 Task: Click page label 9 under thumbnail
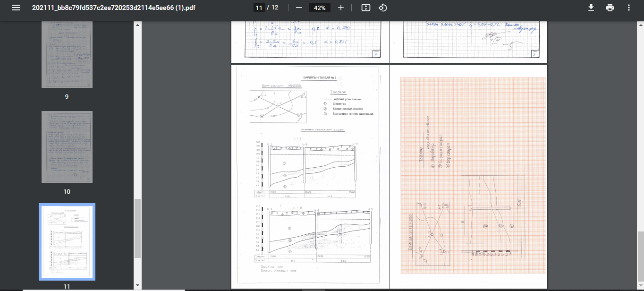67,96
